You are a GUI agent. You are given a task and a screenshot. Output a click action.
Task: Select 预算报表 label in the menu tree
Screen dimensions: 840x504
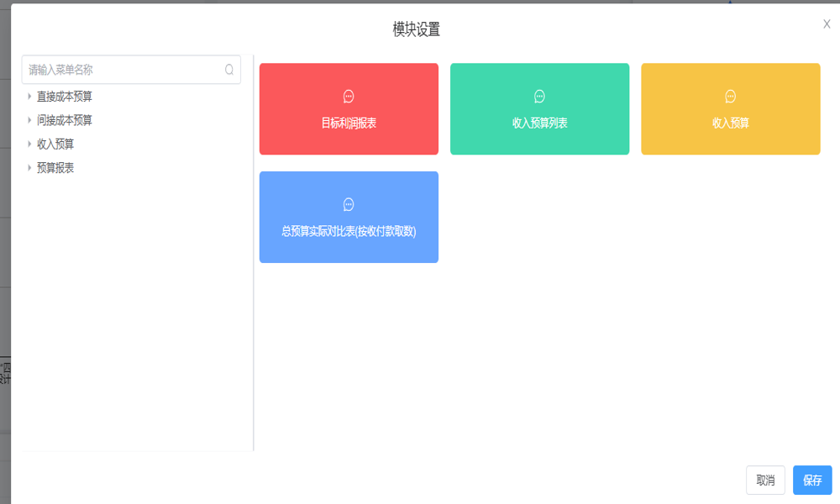pyautogui.click(x=55, y=167)
